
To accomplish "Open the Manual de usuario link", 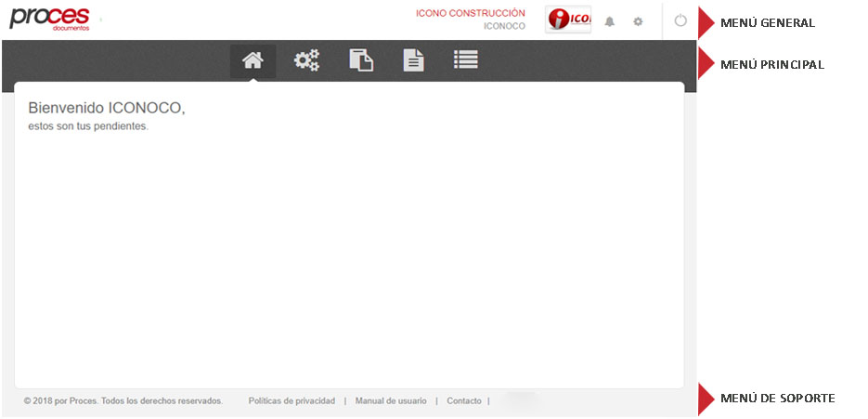I will 391,401.
